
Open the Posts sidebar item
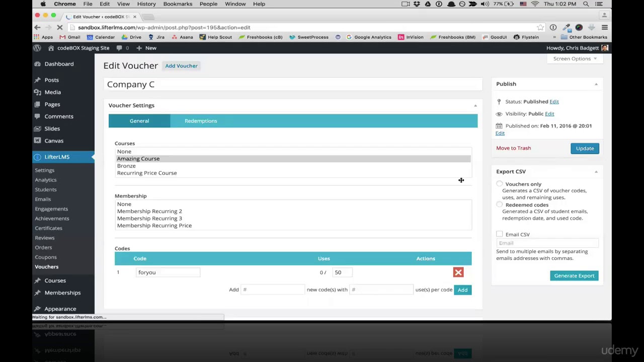click(51, 80)
